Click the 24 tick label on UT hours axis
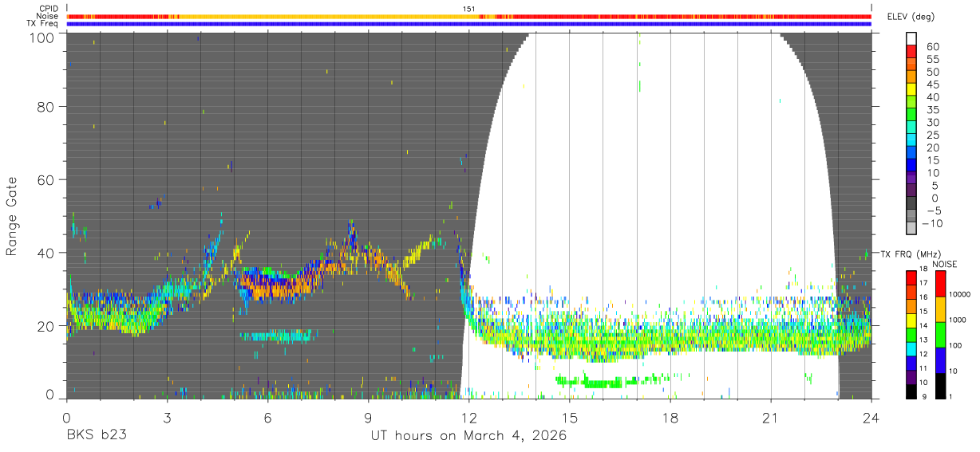The width and height of the screenshot is (980, 452). point(871,417)
